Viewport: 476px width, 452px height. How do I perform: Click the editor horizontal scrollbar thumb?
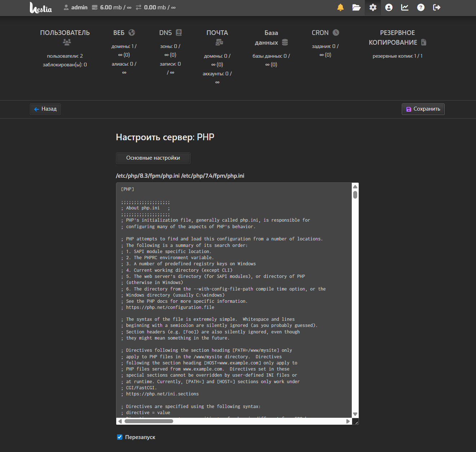(149, 421)
